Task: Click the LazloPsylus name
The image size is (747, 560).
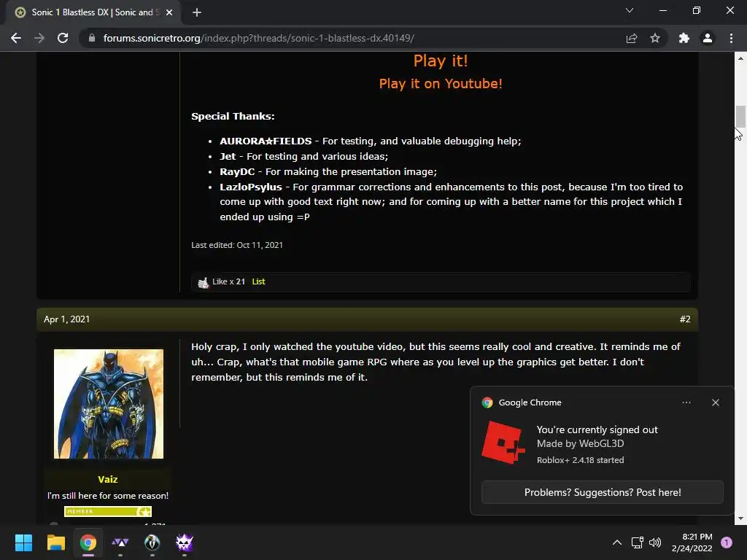Action: [x=251, y=187]
